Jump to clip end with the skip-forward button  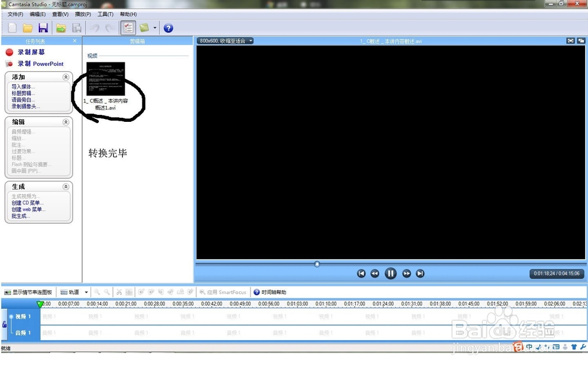pyautogui.click(x=420, y=273)
